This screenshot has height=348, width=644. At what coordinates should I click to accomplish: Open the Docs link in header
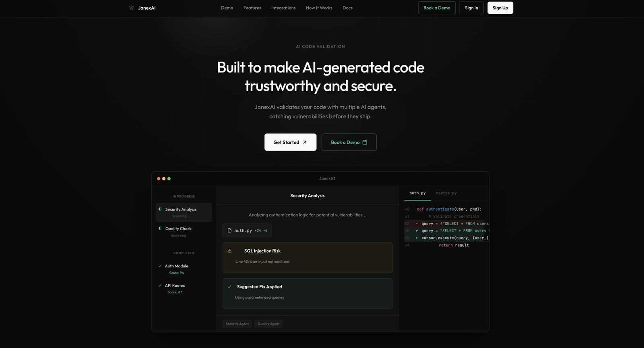pyautogui.click(x=347, y=8)
